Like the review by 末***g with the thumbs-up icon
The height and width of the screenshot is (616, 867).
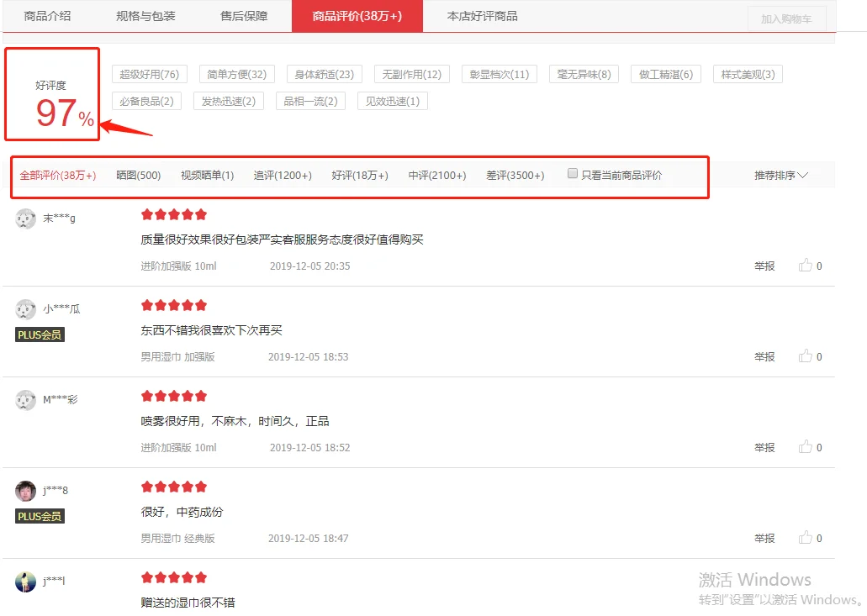pyautogui.click(x=806, y=266)
